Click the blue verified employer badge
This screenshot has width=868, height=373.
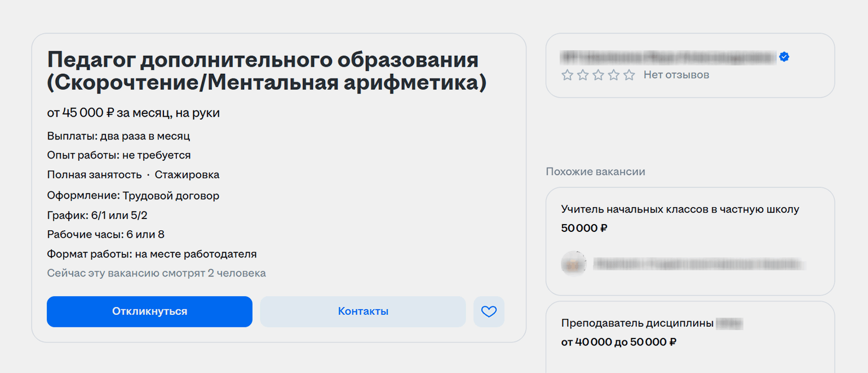784,57
